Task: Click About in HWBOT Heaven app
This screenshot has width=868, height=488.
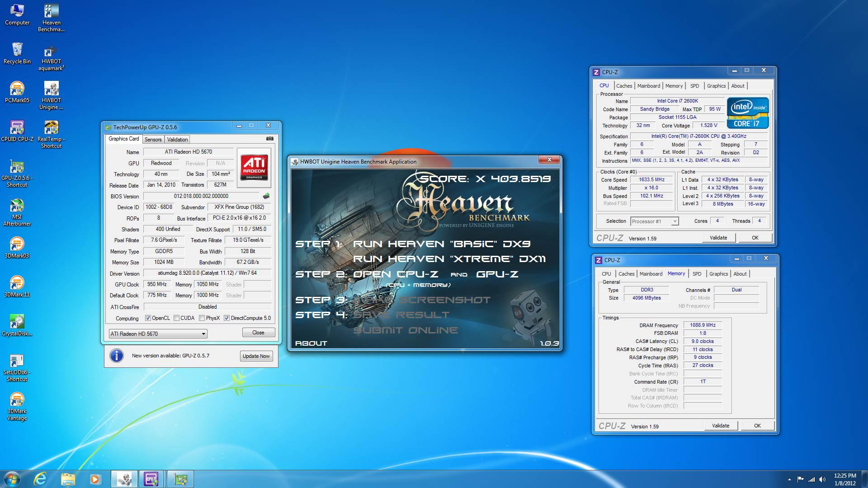Action: (311, 343)
